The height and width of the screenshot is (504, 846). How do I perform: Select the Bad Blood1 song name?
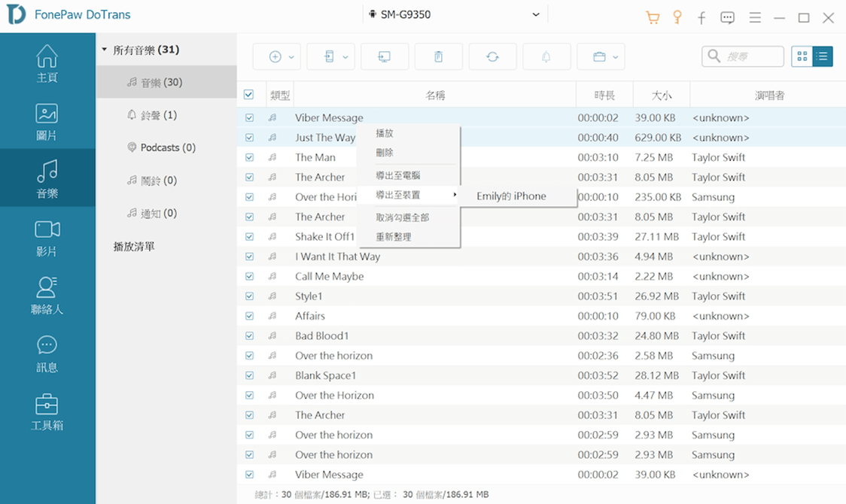[321, 335]
